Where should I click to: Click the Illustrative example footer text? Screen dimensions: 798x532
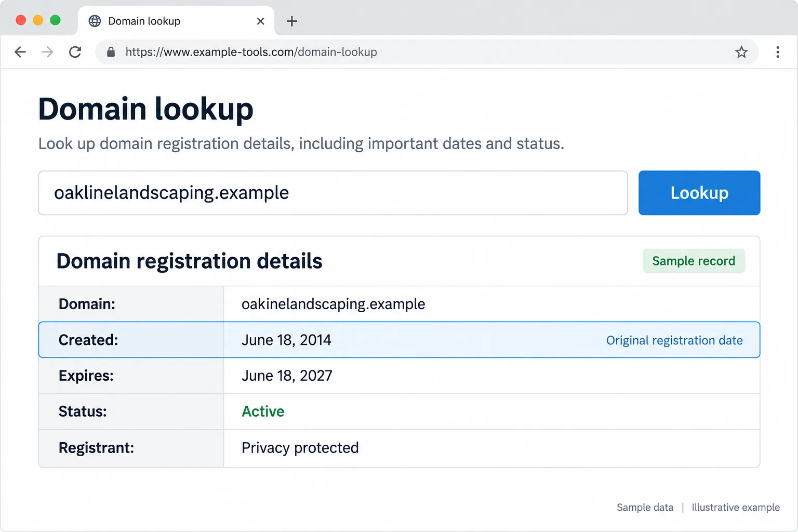tap(736, 508)
